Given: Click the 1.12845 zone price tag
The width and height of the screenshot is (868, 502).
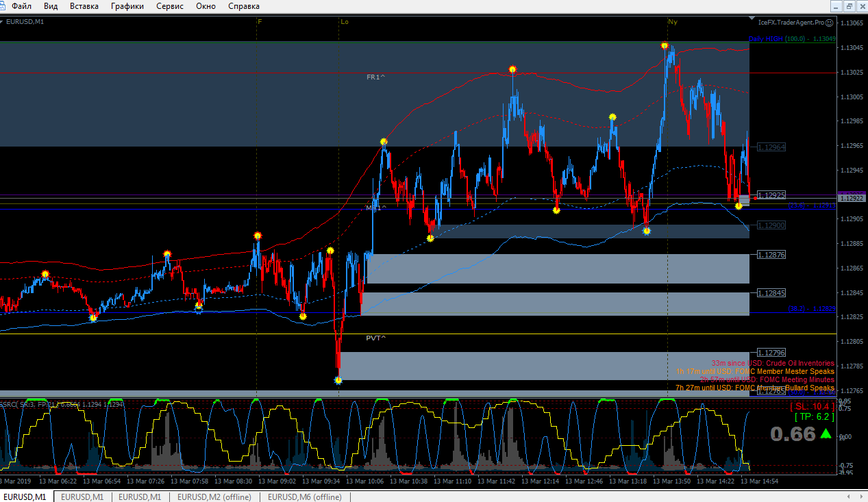Looking at the screenshot, I should (771, 293).
